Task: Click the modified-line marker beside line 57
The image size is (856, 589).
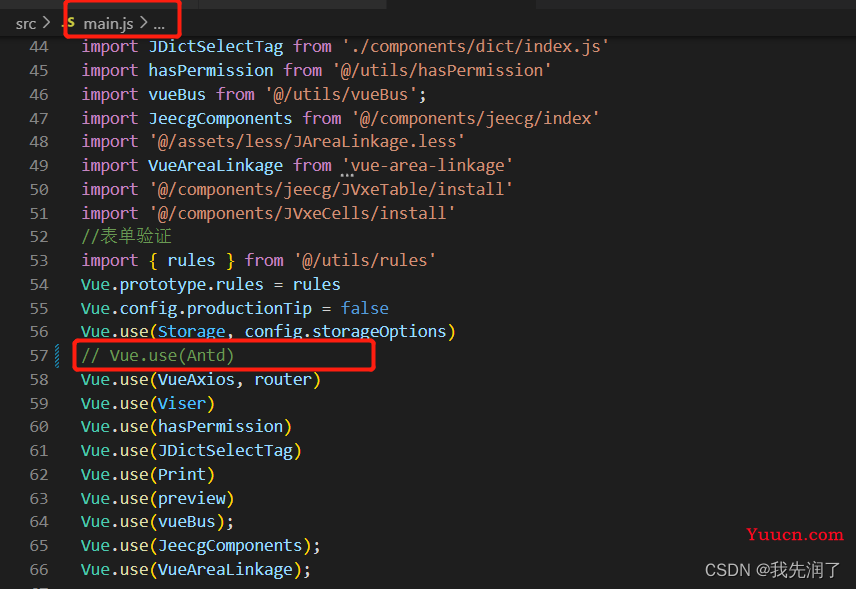Action: (x=57, y=356)
